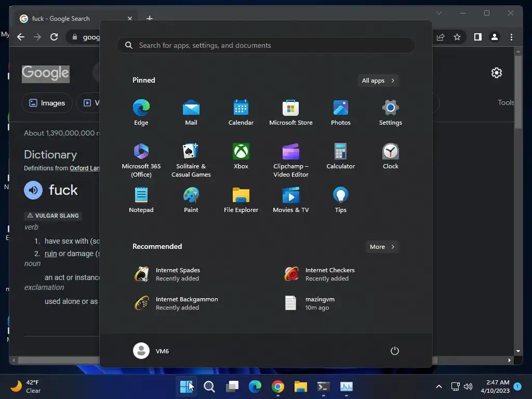The image size is (532, 399).
Task: Open Microsoft Store
Action: tap(291, 113)
